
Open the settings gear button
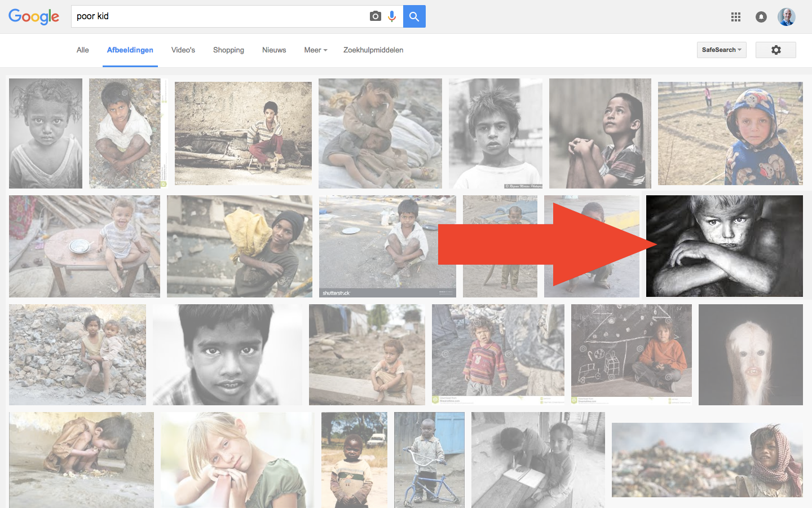tap(775, 50)
